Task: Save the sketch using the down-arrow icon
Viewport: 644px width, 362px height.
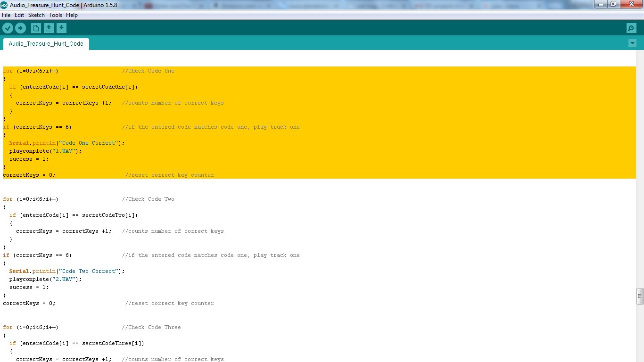Action: (x=61, y=28)
